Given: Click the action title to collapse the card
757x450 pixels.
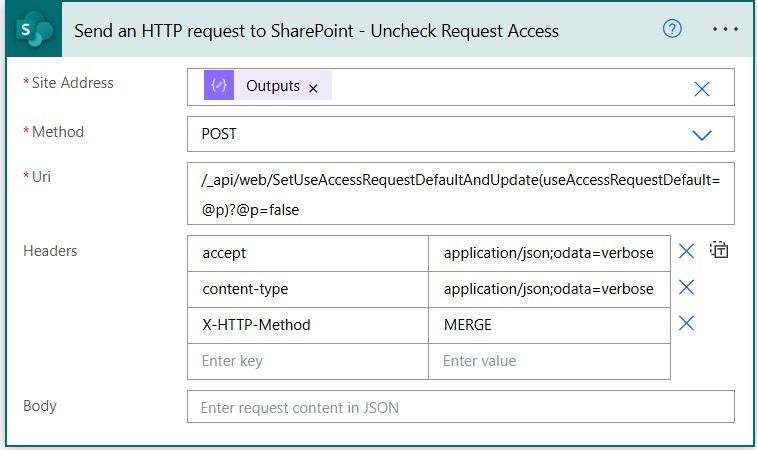Looking at the screenshot, I should 316,30.
